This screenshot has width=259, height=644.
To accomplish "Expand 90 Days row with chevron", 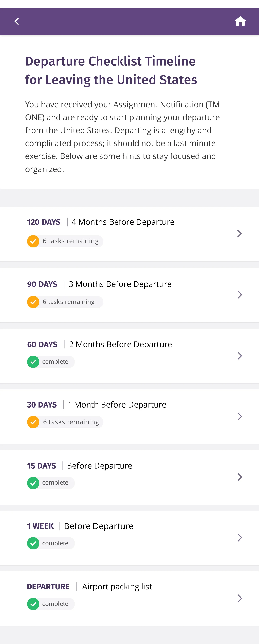I will (x=240, y=295).
